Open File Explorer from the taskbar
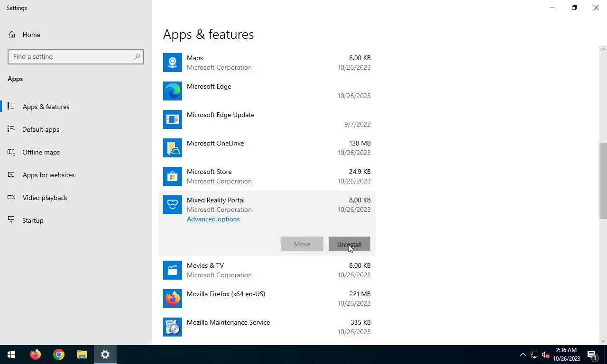This screenshot has height=364, width=607. tap(82, 355)
